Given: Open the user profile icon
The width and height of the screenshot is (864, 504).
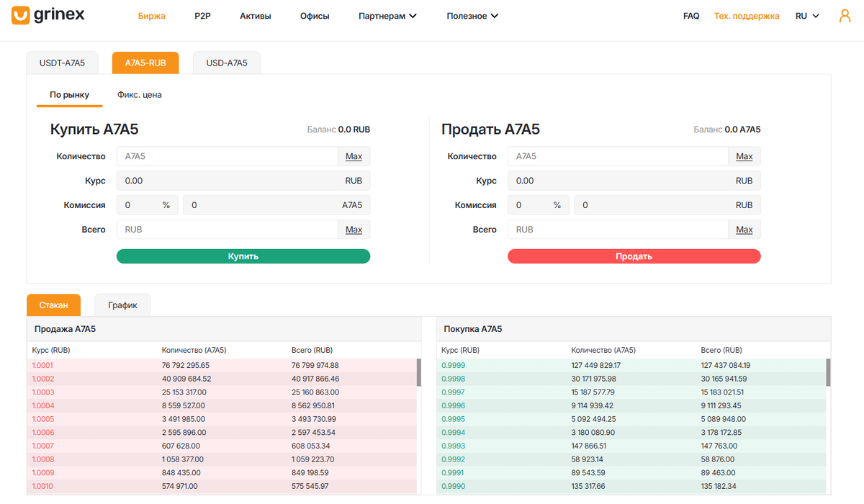Looking at the screenshot, I should [x=845, y=16].
